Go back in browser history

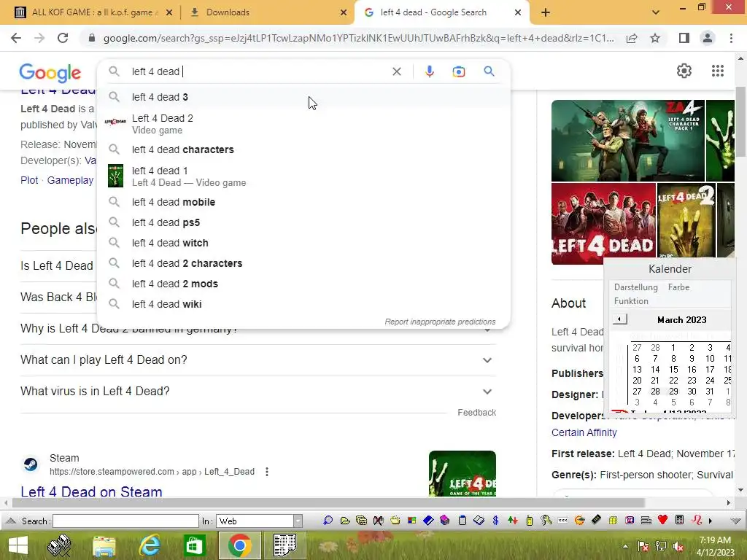click(16, 38)
